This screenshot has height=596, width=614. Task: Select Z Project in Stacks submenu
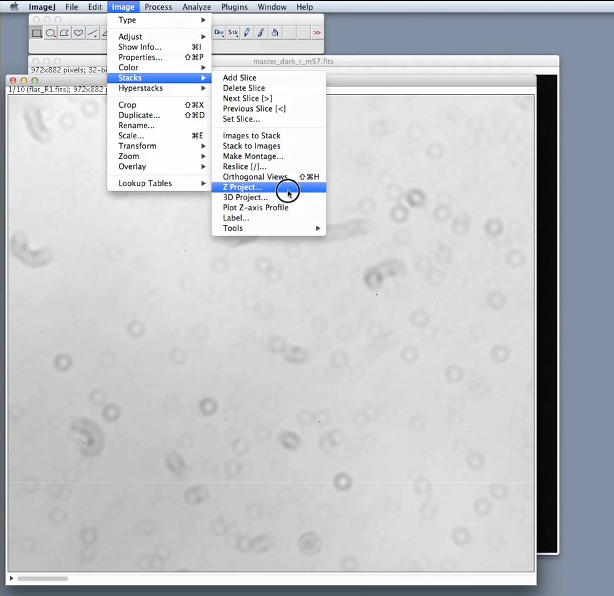click(269, 187)
